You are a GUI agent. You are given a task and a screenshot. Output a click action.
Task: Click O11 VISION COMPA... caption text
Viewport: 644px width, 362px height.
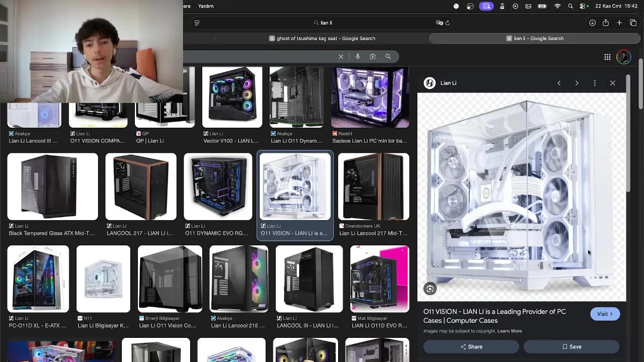98,141
